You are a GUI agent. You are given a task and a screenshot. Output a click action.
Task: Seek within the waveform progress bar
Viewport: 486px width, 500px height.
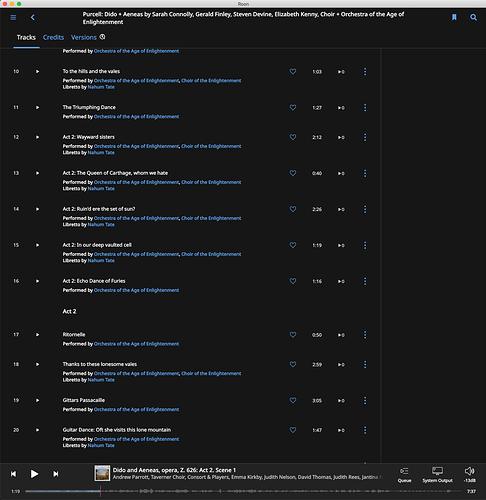pos(243,491)
